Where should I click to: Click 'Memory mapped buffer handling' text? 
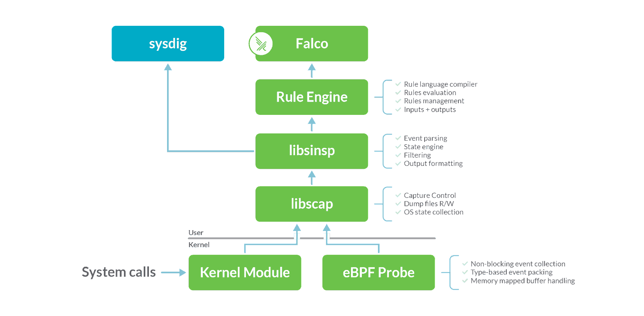pyautogui.click(x=523, y=281)
